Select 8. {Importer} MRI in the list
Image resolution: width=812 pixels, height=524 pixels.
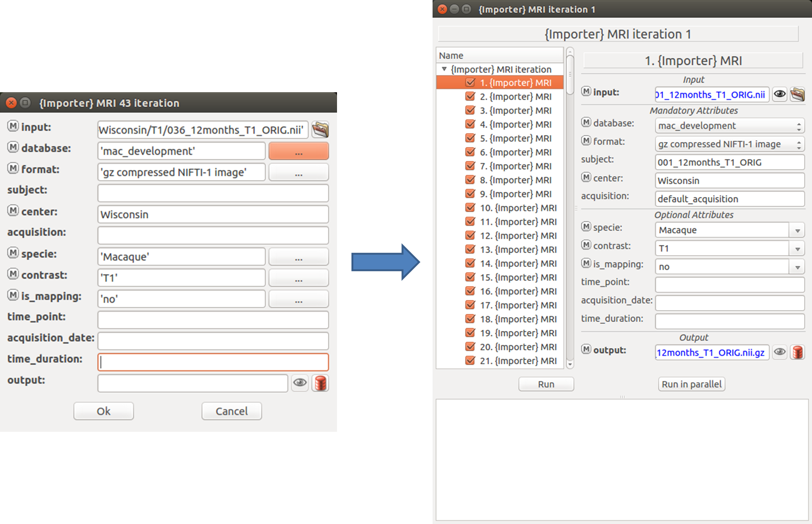point(516,180)
